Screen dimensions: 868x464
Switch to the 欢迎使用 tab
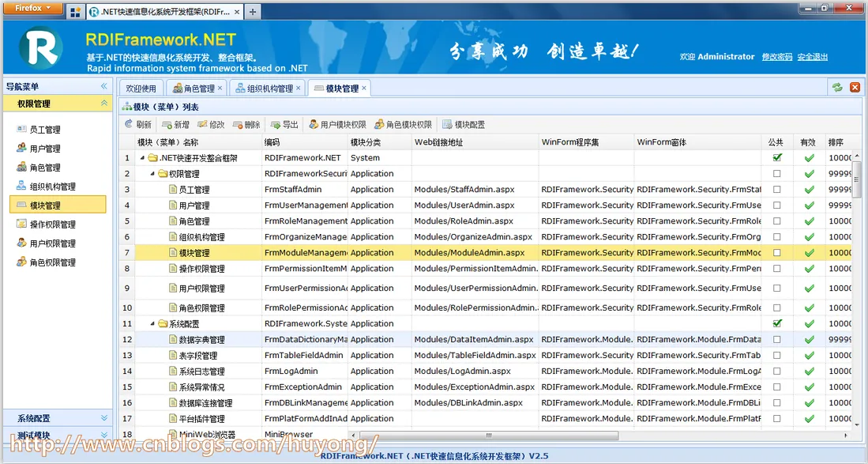(x=141, y=88)
